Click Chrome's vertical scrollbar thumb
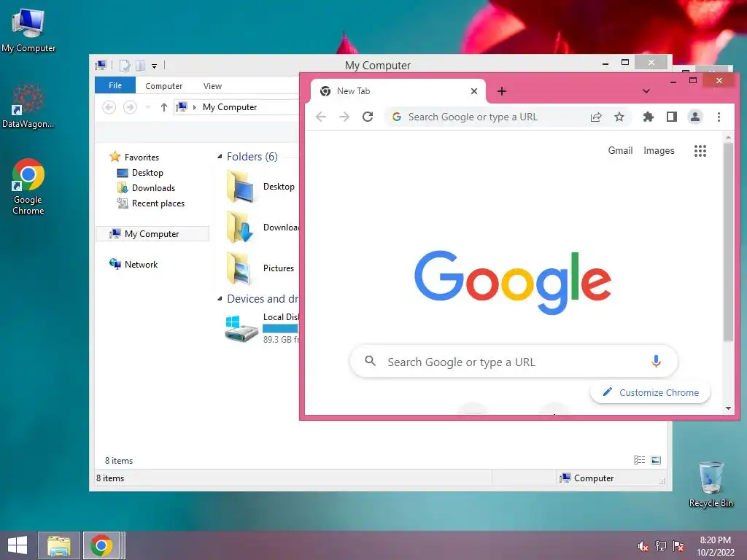Screen dimensions: 747x560 click(x=728, y=242)
